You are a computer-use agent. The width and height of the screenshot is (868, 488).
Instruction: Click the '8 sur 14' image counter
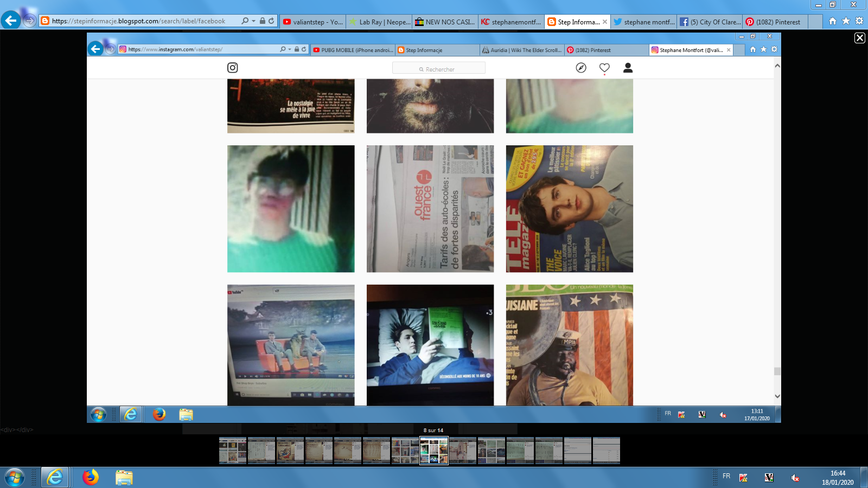coord(433,431)
